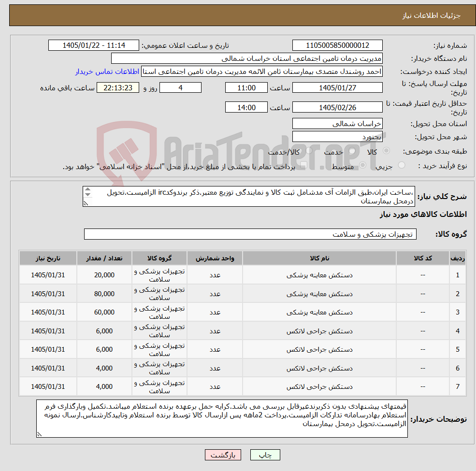476x471 pixels.
Task: Click quantity 20,000 in row 1
Action: point(104,275)
